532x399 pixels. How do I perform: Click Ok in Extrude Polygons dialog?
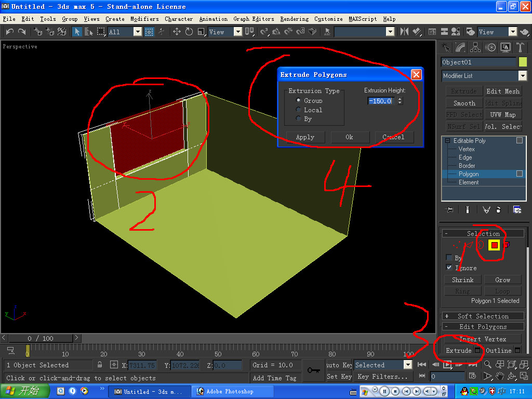[x=350, y=137]
